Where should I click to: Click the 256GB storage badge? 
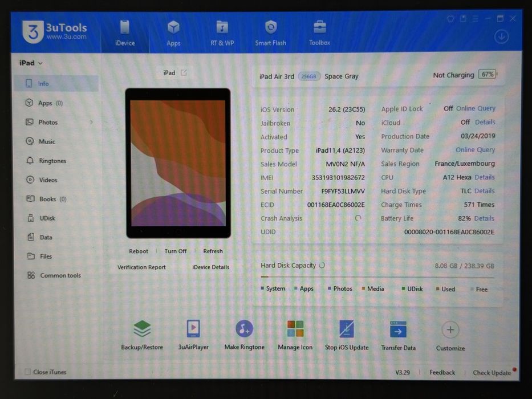pos(308,76)
